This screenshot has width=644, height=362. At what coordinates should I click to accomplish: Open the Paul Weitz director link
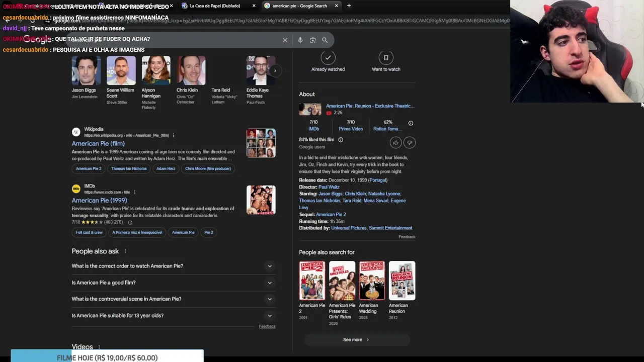(329, 187)
